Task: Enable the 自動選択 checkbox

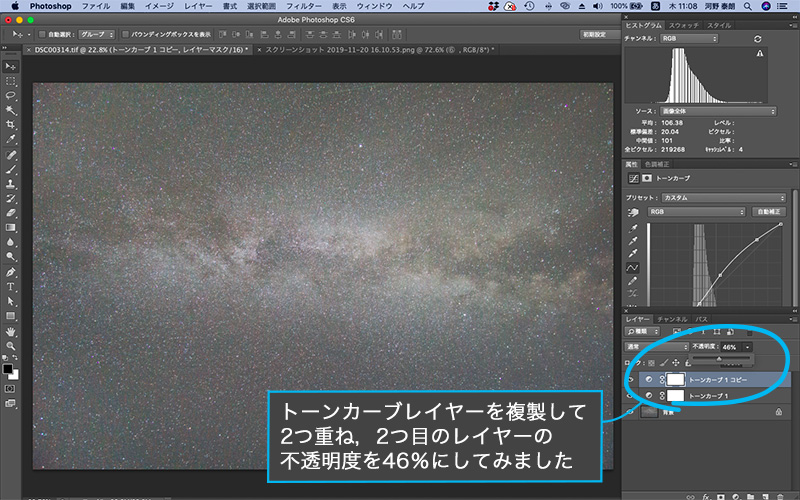Action: pyautogui.click(x=42, y=35)
